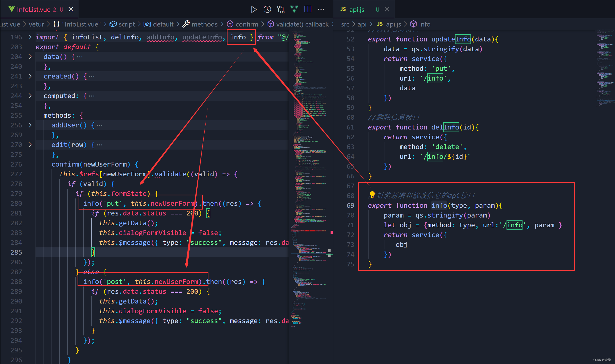Click the Run code play icon
Viewport: 615px width, 364px height.
point(254,10)
